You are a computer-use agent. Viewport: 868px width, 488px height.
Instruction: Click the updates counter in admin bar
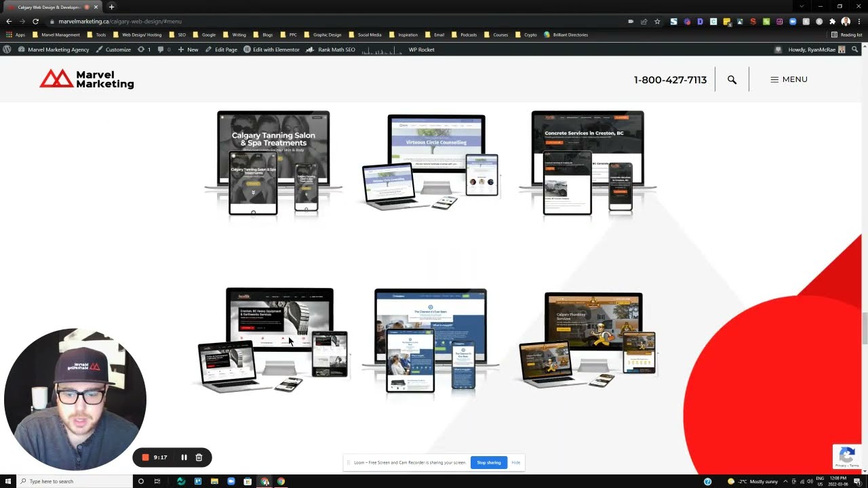144,49
